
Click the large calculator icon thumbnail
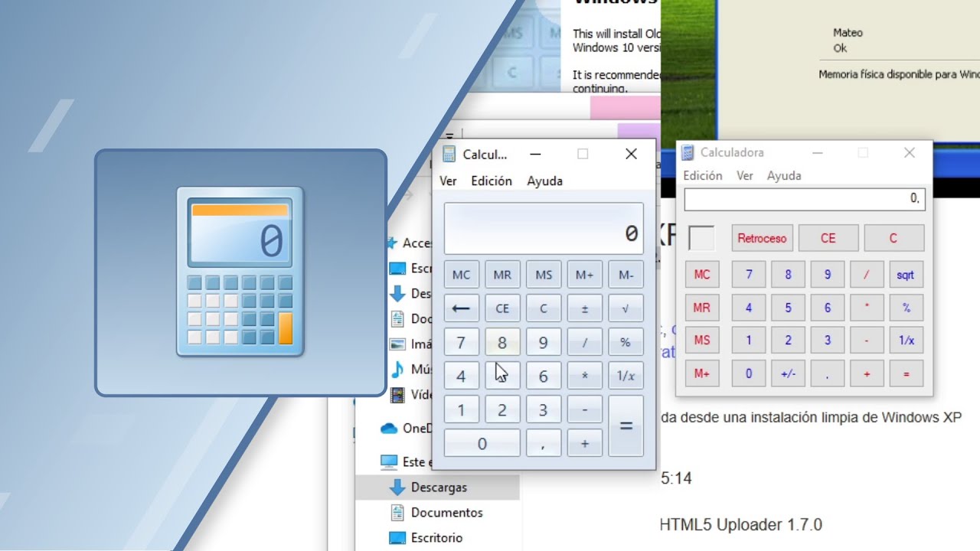pos(240,272)
